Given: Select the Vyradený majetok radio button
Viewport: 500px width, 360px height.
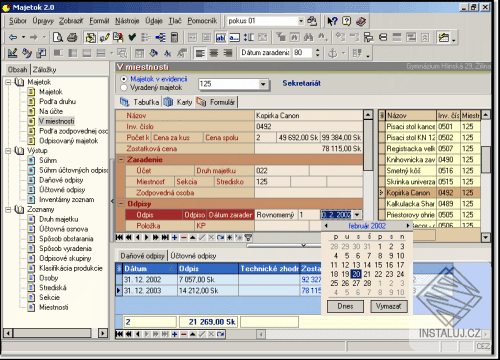Looking at the screenshot, I should 124,88.
